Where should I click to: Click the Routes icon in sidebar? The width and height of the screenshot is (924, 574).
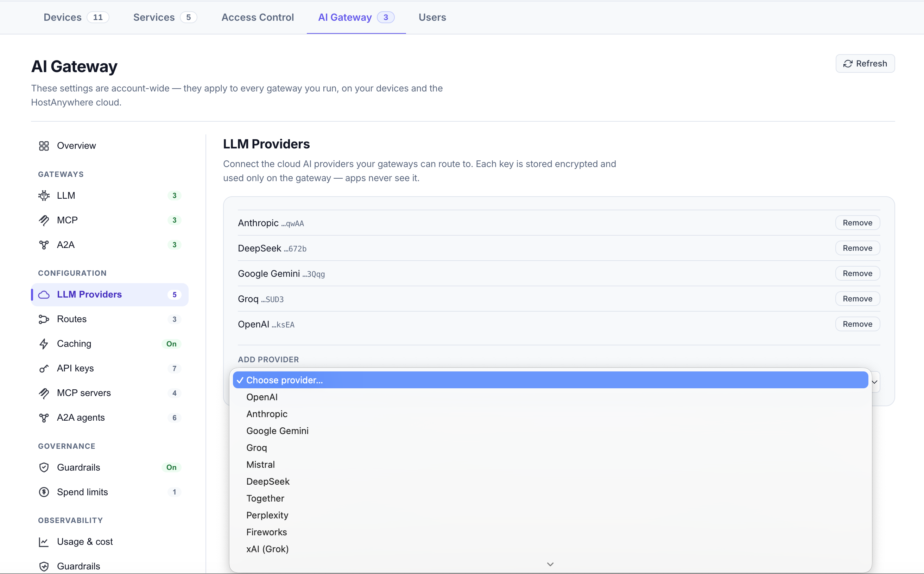44,319
